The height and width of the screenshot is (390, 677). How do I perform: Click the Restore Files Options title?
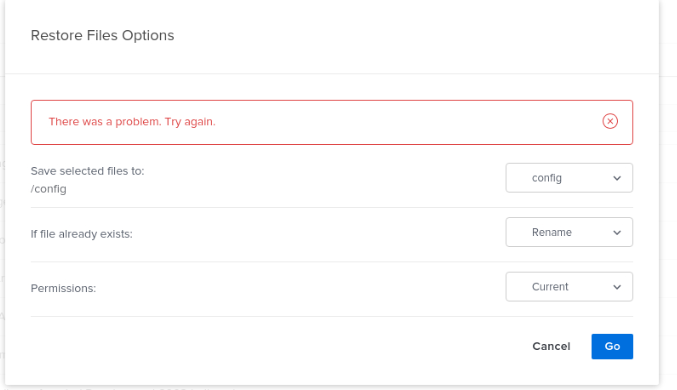[x=102, y=35]
